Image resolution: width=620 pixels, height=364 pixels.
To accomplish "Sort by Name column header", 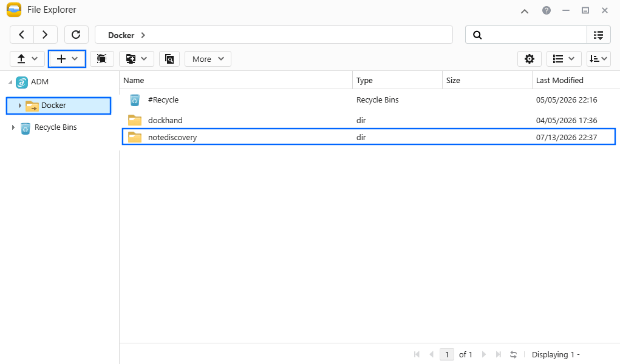I will tap(236, 80).
